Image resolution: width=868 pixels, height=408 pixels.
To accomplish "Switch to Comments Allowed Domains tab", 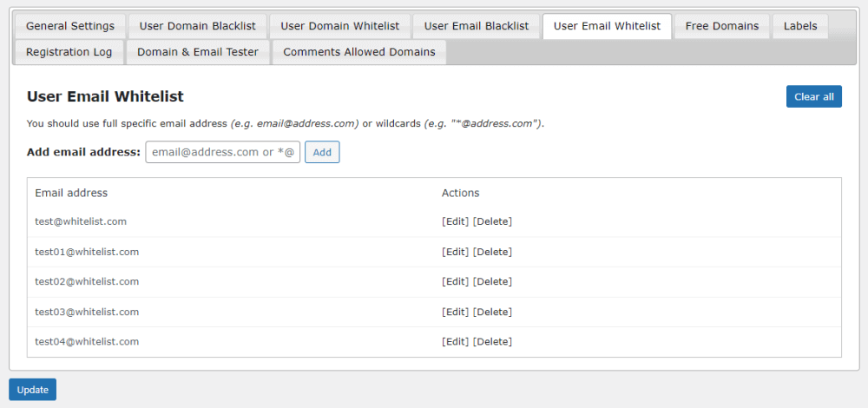I will tap(359, 52).
